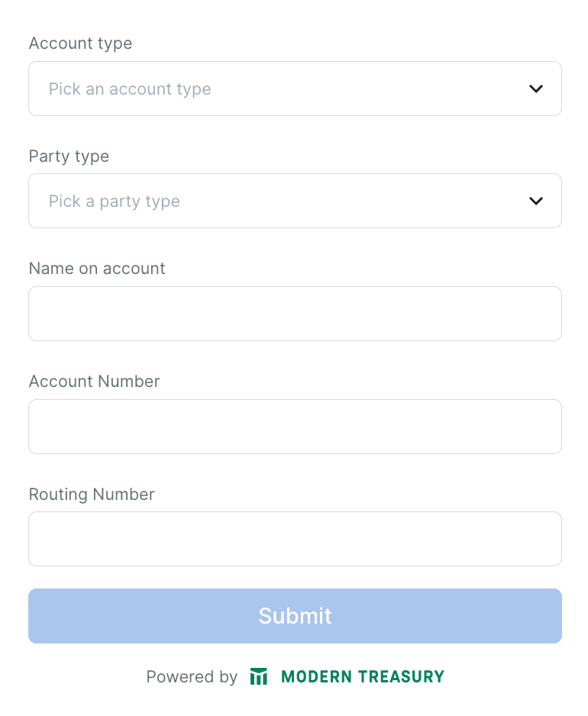Viewport: 588px width, 716px height.
Task: Click the Account type dropdown chevron
Action: (535, 89)
